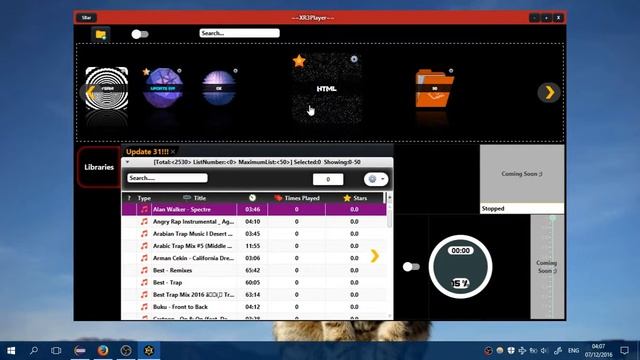Click the 0.0 stars cell for Buku

click(x=354, y=307)
